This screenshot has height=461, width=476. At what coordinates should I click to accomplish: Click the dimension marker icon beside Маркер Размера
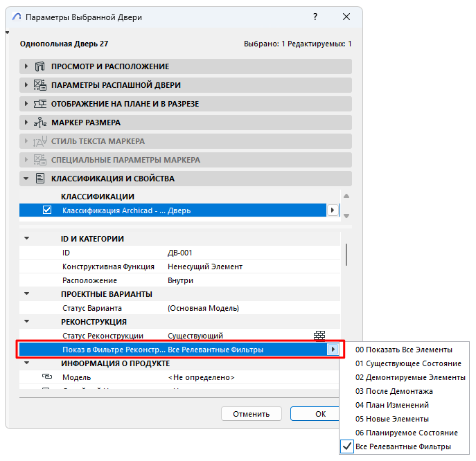(39, 123)
